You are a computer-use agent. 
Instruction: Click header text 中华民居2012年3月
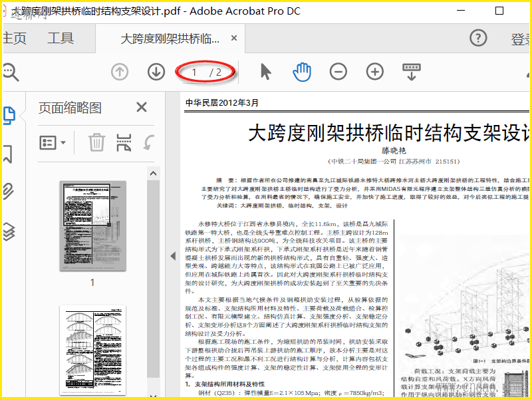(222, 102)
